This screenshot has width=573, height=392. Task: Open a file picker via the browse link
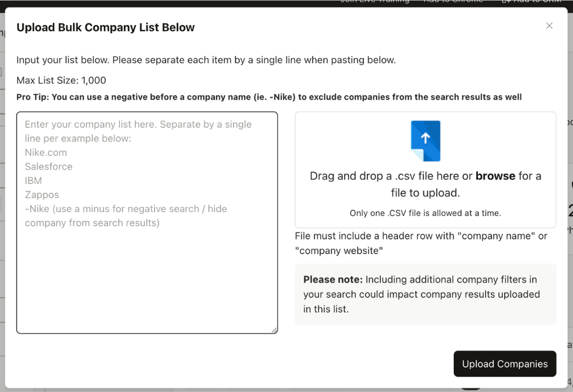(495, 176)
